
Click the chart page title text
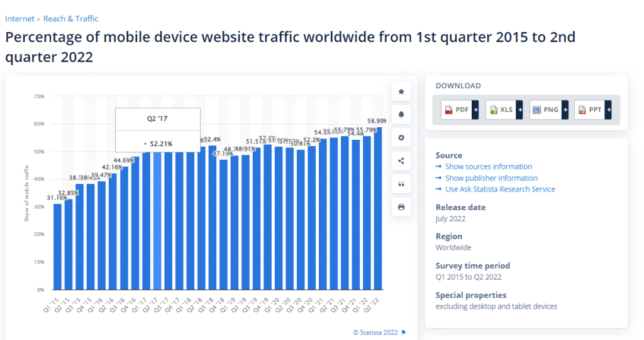tap(290, 47)
